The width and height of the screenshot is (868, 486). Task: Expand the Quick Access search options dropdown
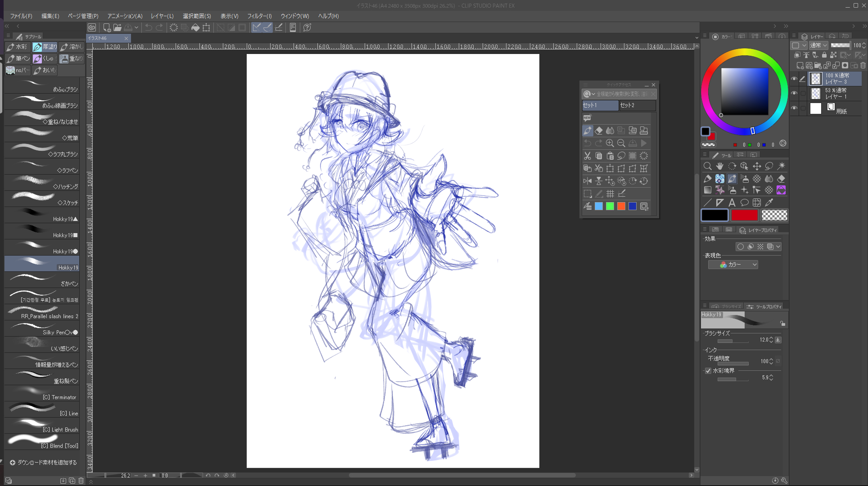coord(593,94)
